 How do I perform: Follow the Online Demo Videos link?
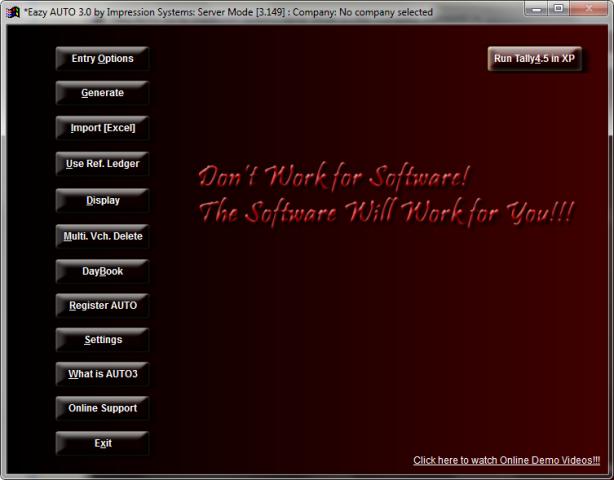pos(506,460)
